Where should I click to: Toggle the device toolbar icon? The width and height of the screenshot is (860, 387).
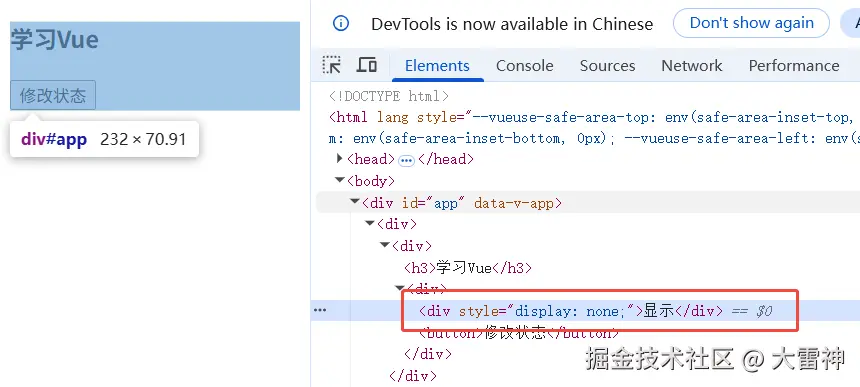(x=366, y=65)
